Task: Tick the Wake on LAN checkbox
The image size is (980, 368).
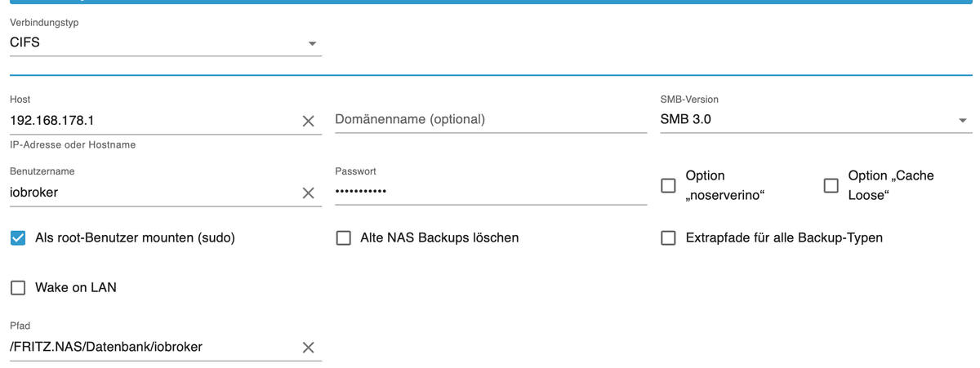Action: (x=18, y=288)
